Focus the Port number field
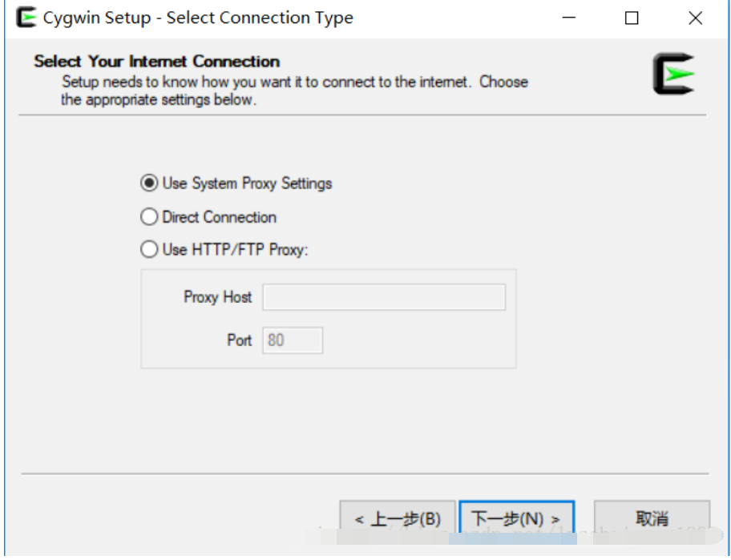 coord(293,340)
